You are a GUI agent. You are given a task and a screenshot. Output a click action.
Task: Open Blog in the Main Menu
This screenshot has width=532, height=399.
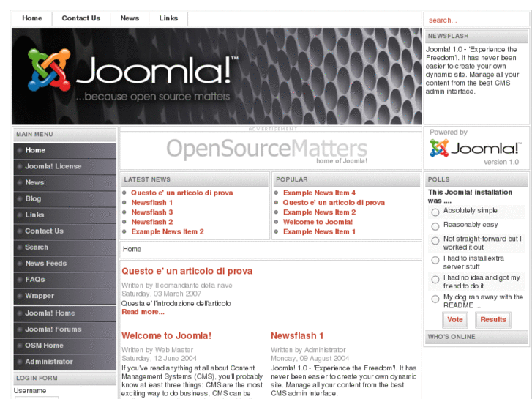tap(65, 198)
